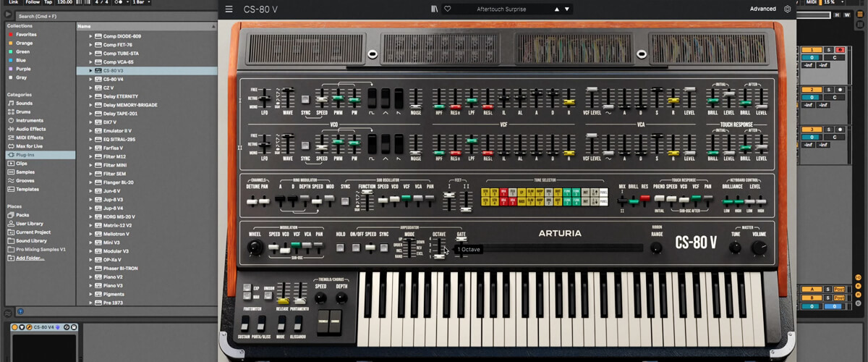Open Clips category in browser
Viewport: 868px width, 362px height.
[x=22, y=164]
